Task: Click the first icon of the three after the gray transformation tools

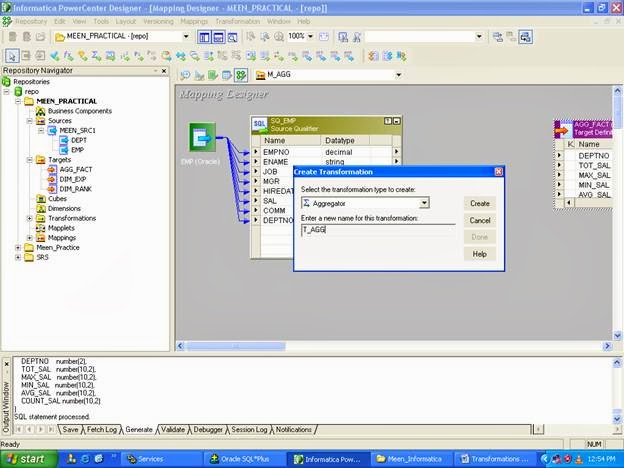Action: [x=373, y=56]
